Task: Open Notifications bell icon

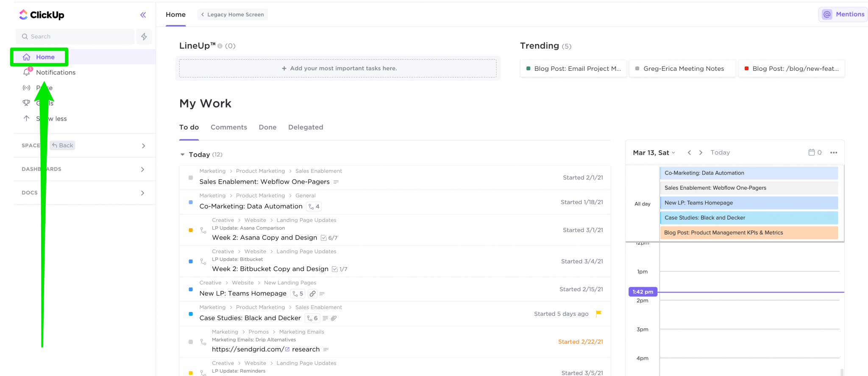Action: tap(27, 72)
